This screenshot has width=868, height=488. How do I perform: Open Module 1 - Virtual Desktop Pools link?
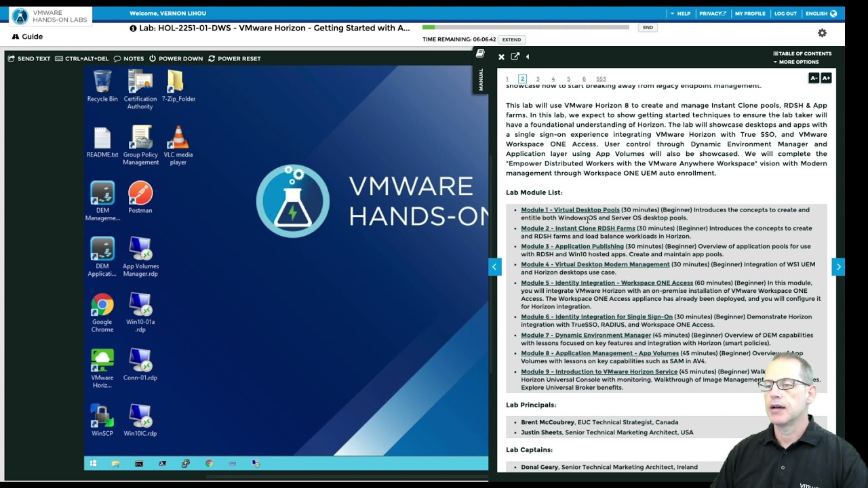coord(570,210)
